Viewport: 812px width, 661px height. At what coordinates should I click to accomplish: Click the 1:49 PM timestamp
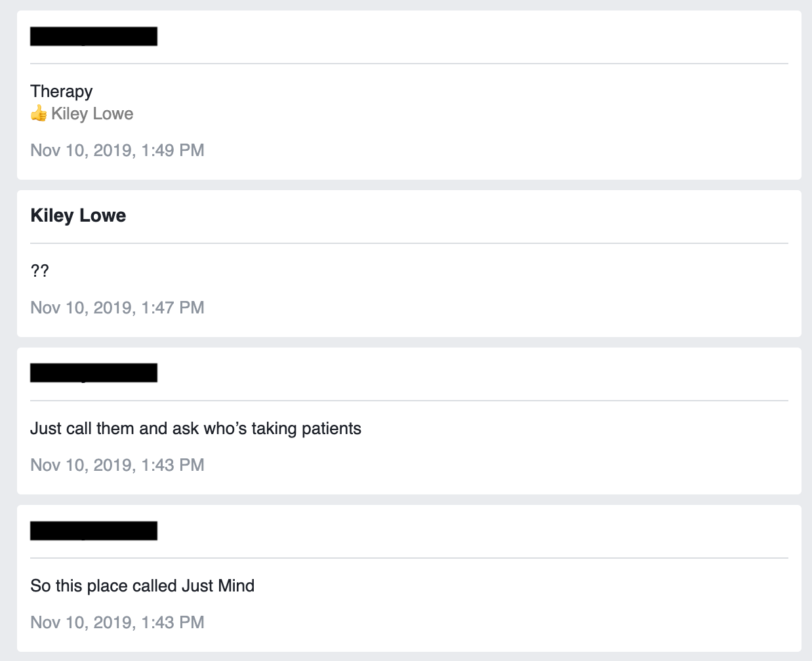pos(117,150)
